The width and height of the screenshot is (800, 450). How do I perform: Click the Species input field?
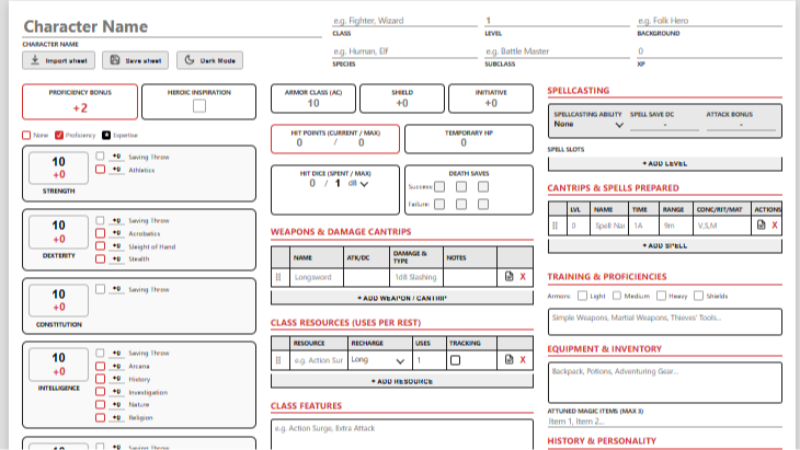(x=405, y=52)
